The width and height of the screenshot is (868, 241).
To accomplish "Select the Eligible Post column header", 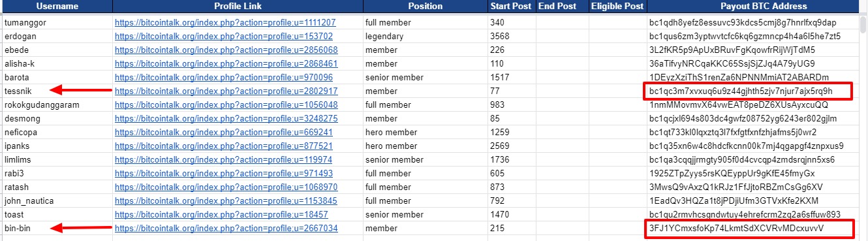I will pos(617,7).
